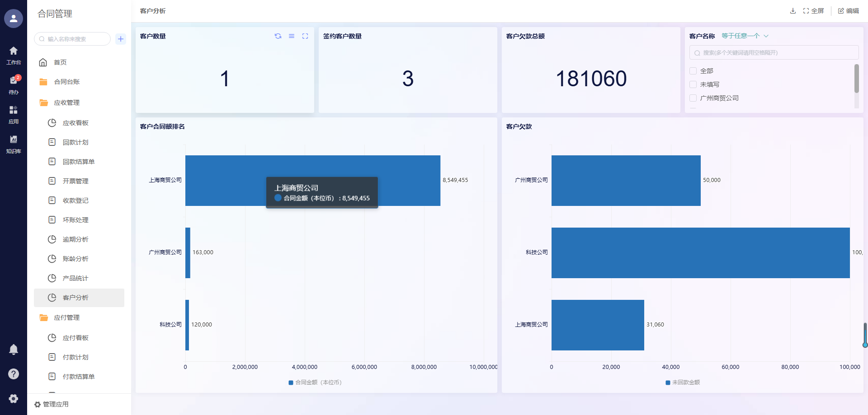Click the 编辑 button
This screenshot has width=868, height=415.
tap(849, 11)
